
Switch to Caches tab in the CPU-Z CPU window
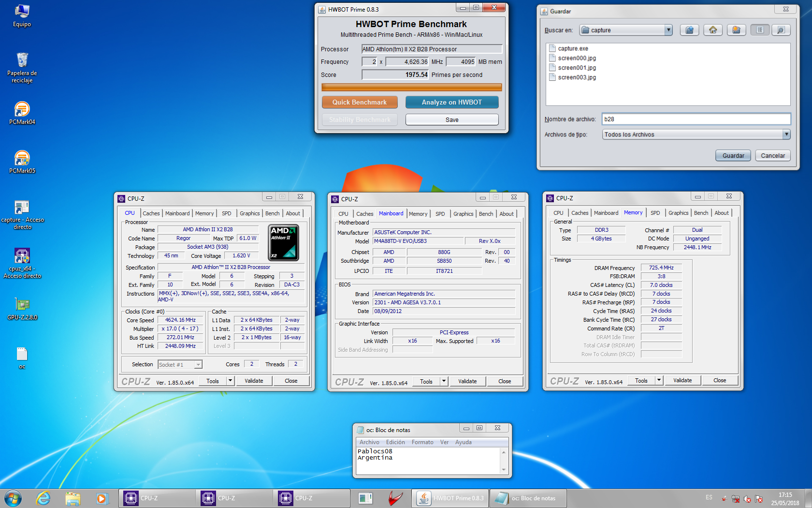[151, 213]
